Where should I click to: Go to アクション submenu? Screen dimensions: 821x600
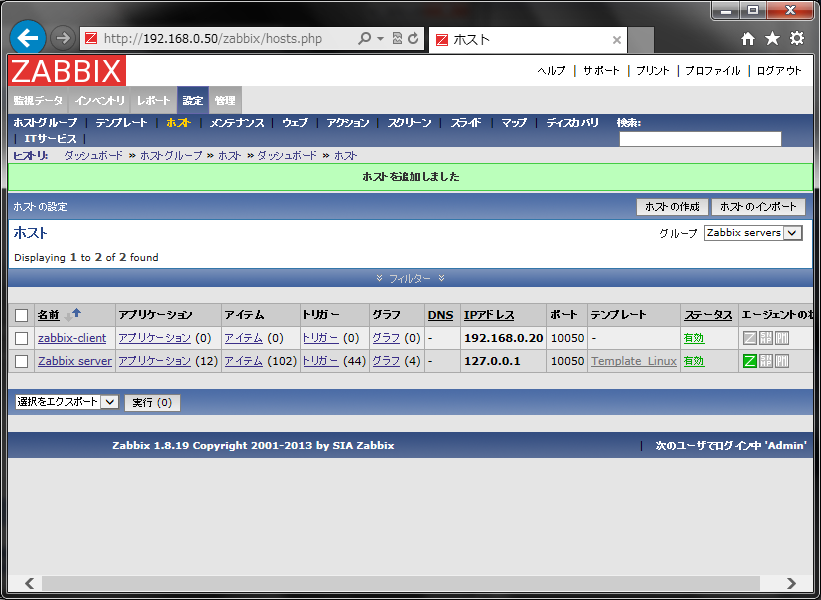(348, 123)
